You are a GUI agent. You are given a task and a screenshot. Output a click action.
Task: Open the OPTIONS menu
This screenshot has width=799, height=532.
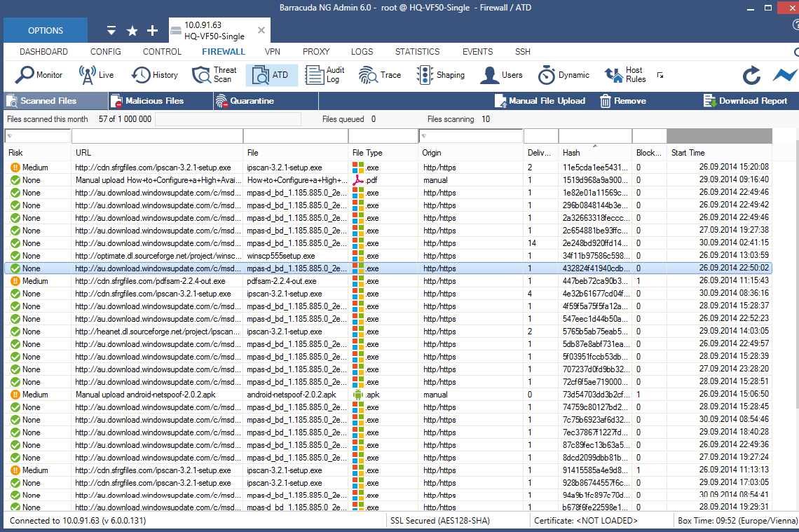tap(46, 31)
